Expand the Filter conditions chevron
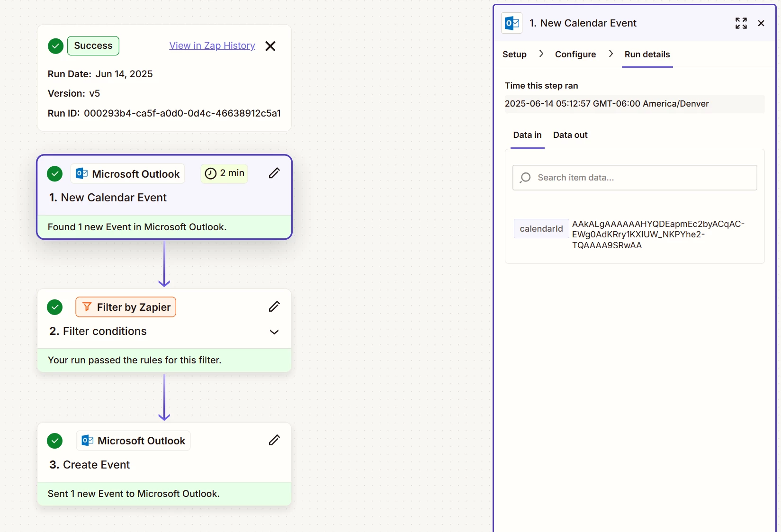Viewport: 781px width, 532px height. click(x=274, y=332)
